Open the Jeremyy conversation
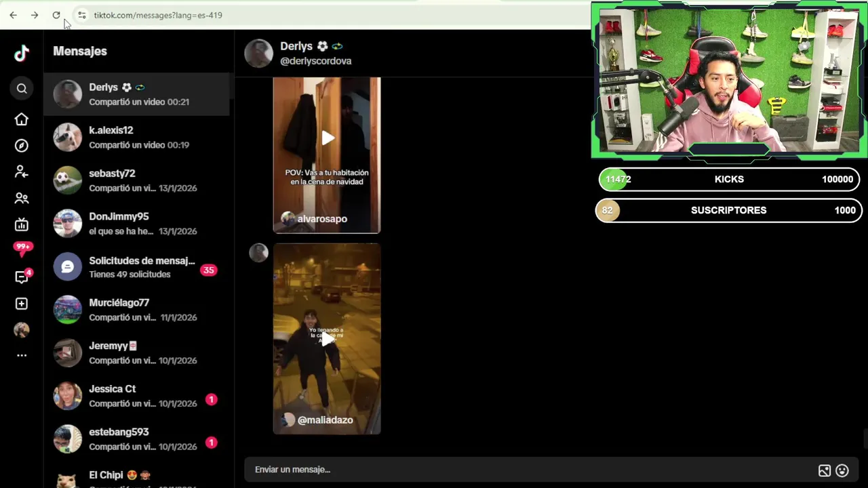Viewport: 868px width, 488px height. click(x=138, y=353)
